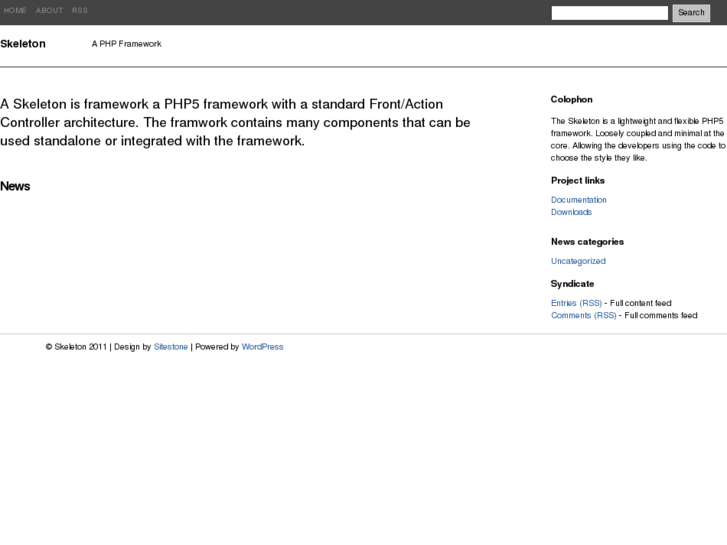The width and height of the screenshot is (727, 545).
Task: Select the Uncategorized news category
Action: [578, 261]
